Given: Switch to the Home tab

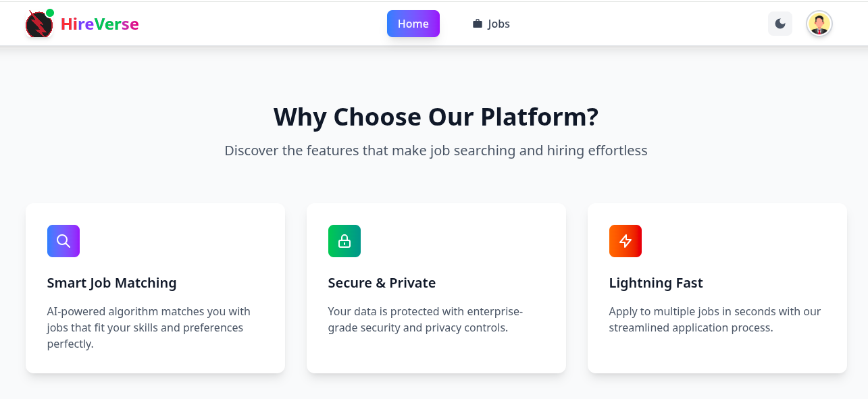Looking at the screenshot, I should 413,23.
